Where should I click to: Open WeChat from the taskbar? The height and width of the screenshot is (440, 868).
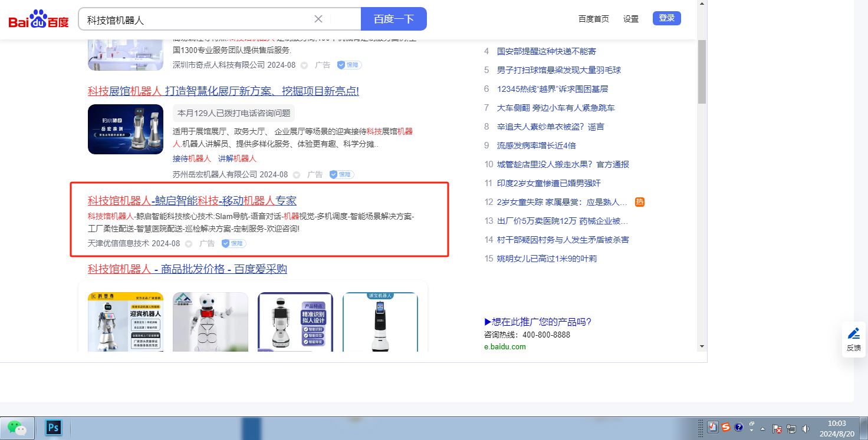(17, 428)
